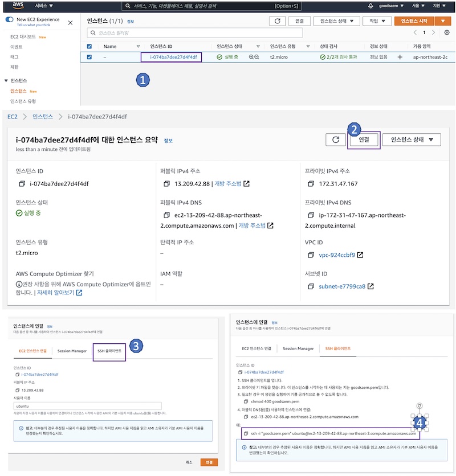Click the 인스턴스 필터링 filter field
The height and width of the screenshot is (476, 456).
coord(195,33)
